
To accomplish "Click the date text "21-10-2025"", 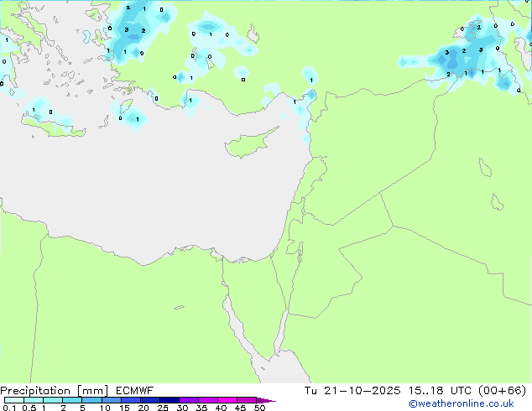I will pyautogui.click(x=362, y=391).
